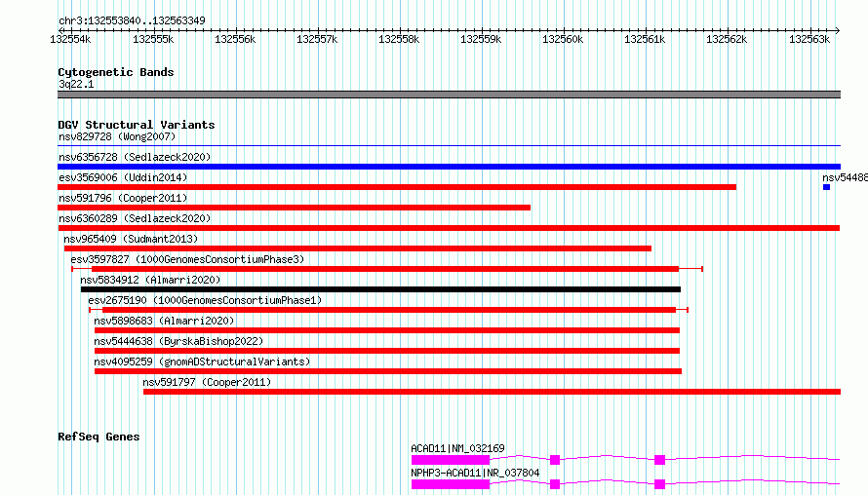Click the right arrow of the ruler
The image size is (868, 495).
coord(838,30)
